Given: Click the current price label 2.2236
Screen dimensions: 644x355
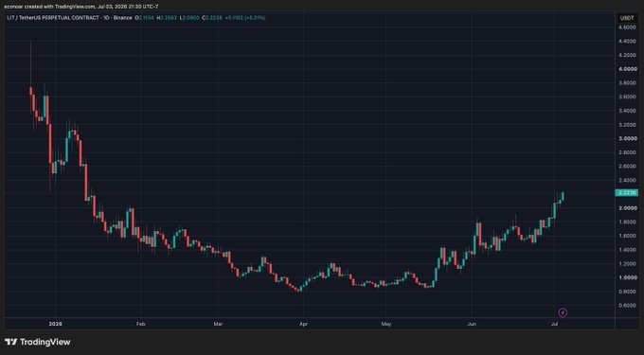Looking at the screenshot, I should [x=626, y=193].
